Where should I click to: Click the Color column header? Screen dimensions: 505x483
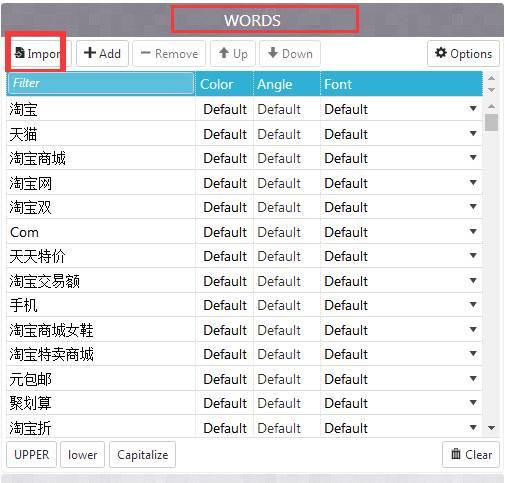coord(224,84)
